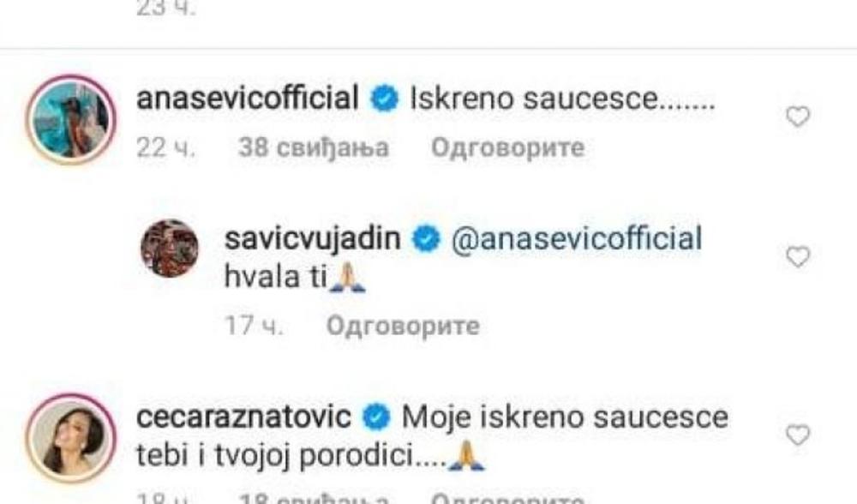This screenshot has width=857, height=504.
Task: Open the anasevicofficial username link
Action: 248,98
